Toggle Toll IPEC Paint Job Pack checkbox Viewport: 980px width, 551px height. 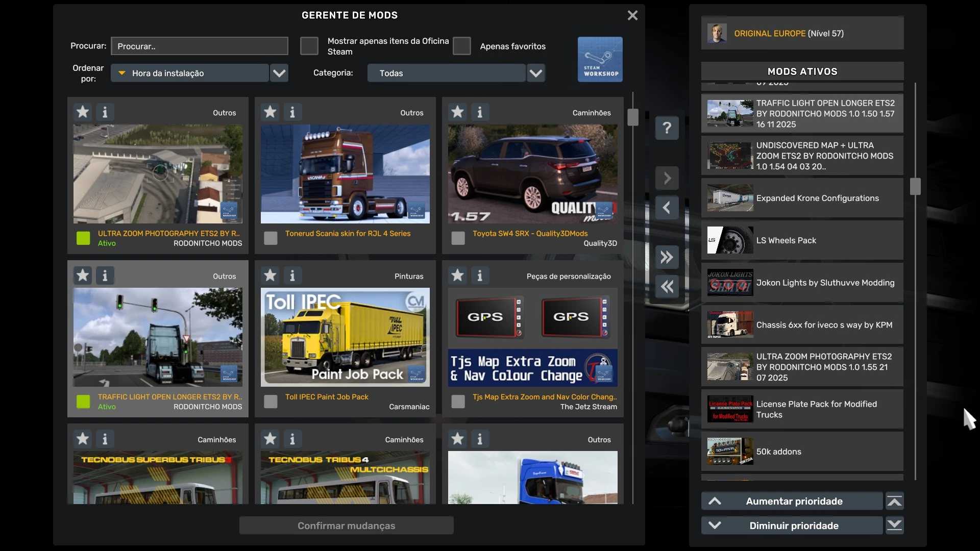pos(271,402)
